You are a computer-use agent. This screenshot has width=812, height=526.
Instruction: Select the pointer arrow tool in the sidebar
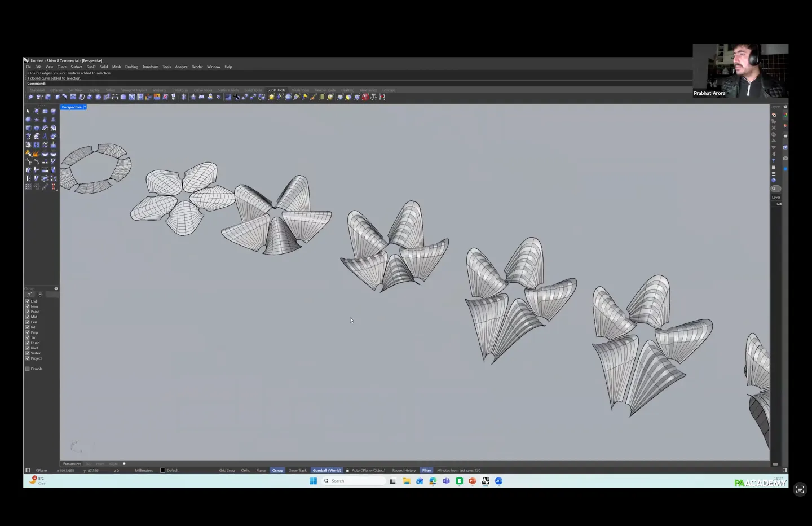point(28,111)
